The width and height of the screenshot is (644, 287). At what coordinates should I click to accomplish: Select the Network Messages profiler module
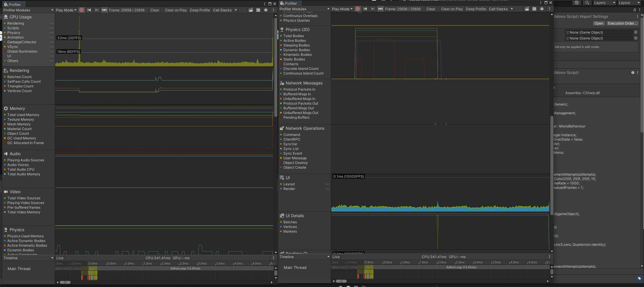coord(304,83)
